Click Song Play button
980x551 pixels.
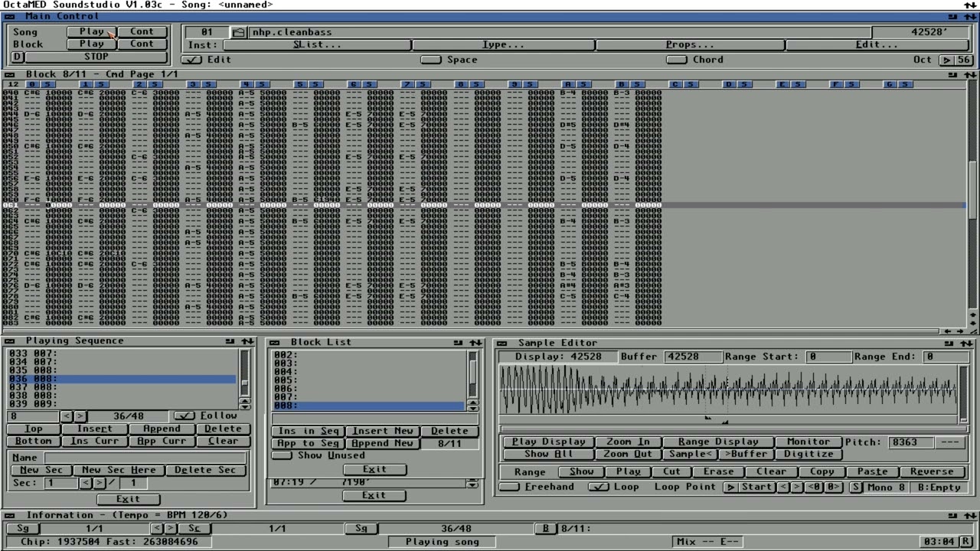(92, 32)
